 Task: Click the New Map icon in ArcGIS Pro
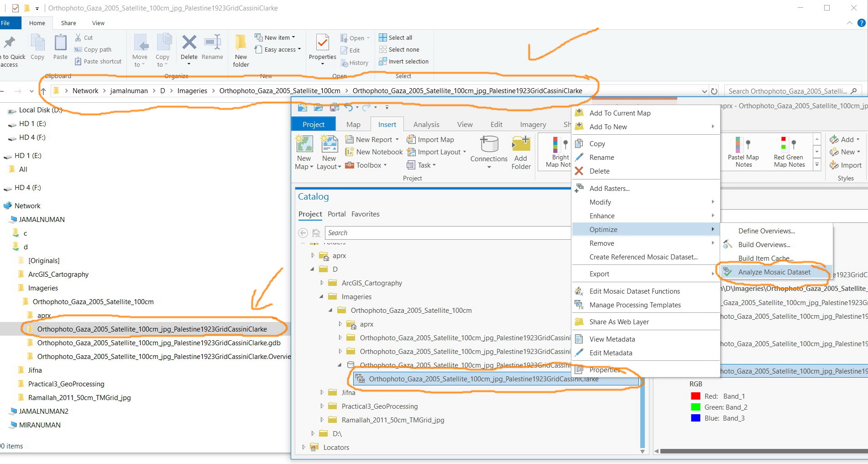coord(304,144)
